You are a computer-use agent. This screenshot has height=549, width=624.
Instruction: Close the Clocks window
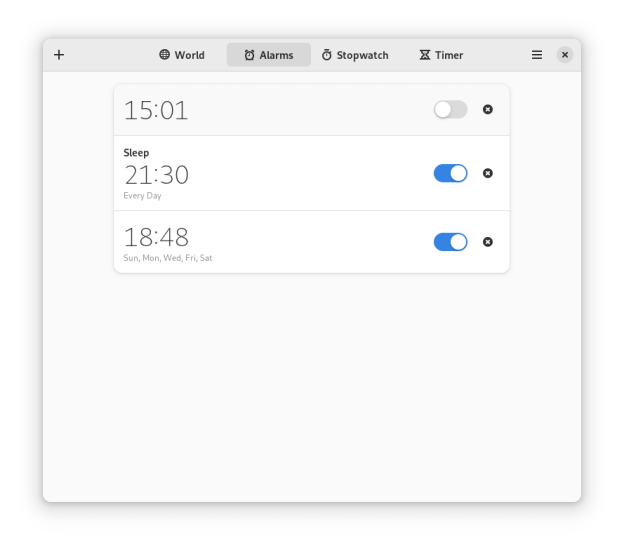coord(564,55)
